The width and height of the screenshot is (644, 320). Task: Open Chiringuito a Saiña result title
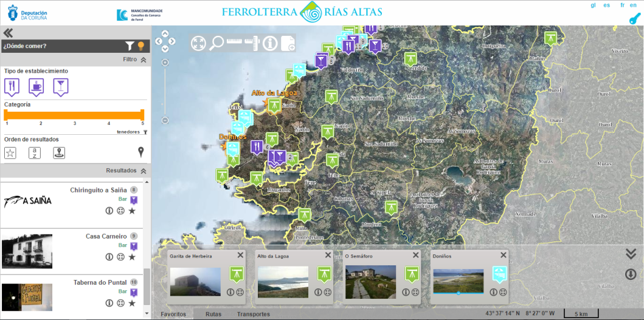pyautogui.click(x=99, y=190)
